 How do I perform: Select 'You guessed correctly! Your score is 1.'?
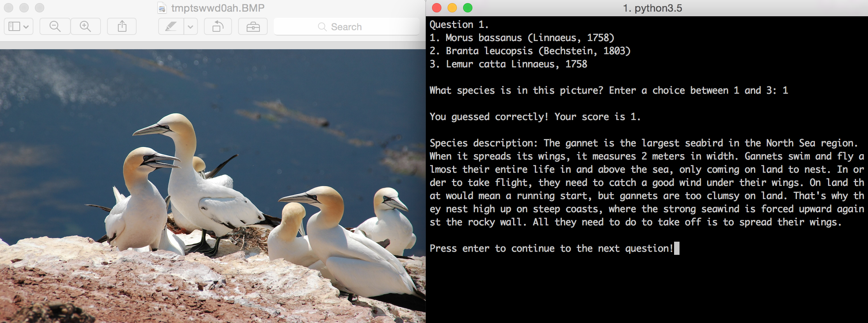tap(535, 117)
